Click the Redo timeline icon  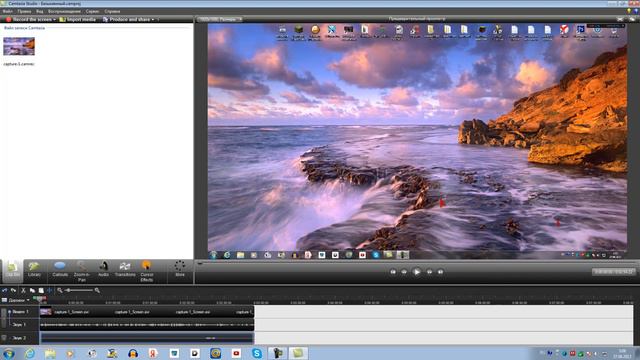coord(13,290)
